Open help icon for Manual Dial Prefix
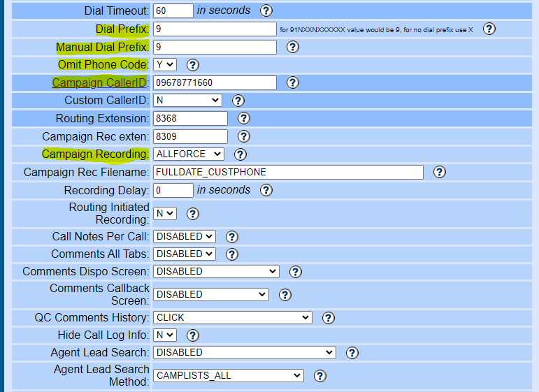Screen dimensions: 539x392 292,47
